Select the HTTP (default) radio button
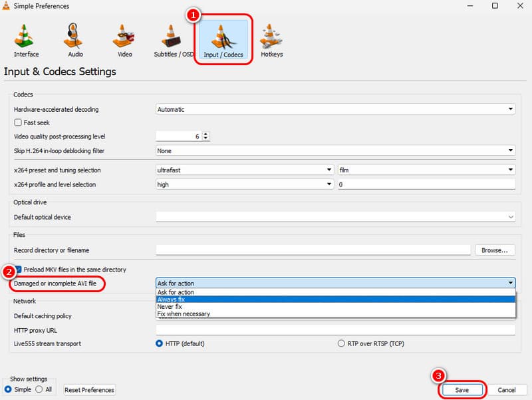The height and width of the screenshot is (400, 532). click(x=160, y=343)
